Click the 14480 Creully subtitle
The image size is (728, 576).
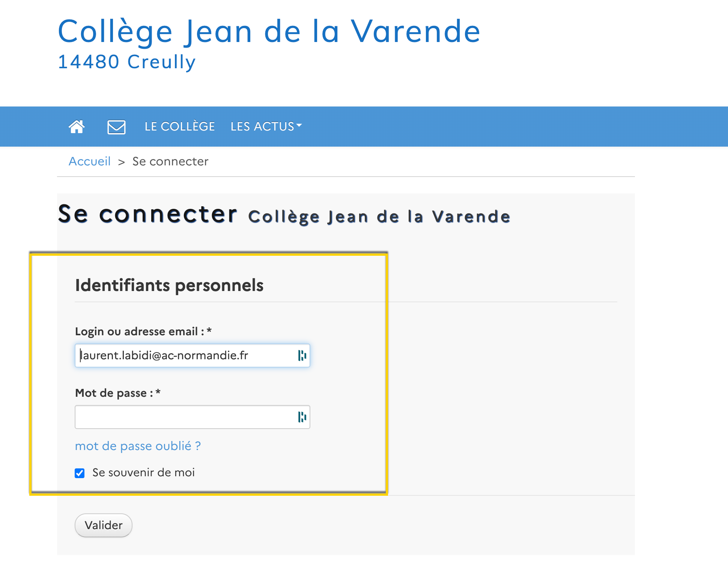pyautogui.click(x=127, y=62)
